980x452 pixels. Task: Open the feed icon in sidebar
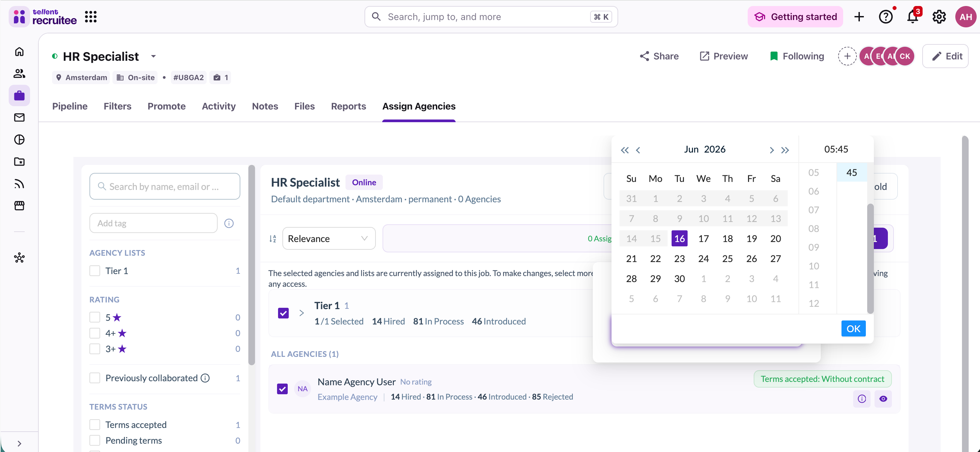(19, 184)
